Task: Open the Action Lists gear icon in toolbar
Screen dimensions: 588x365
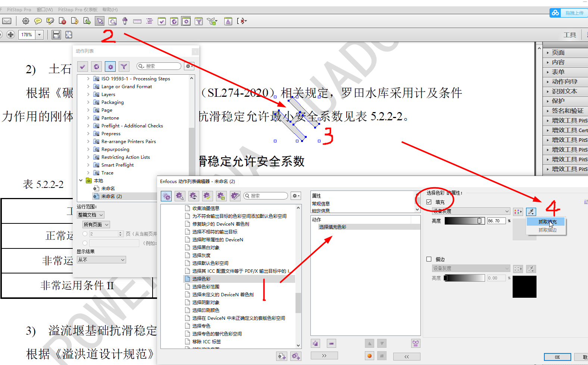Action: (186, 21)
